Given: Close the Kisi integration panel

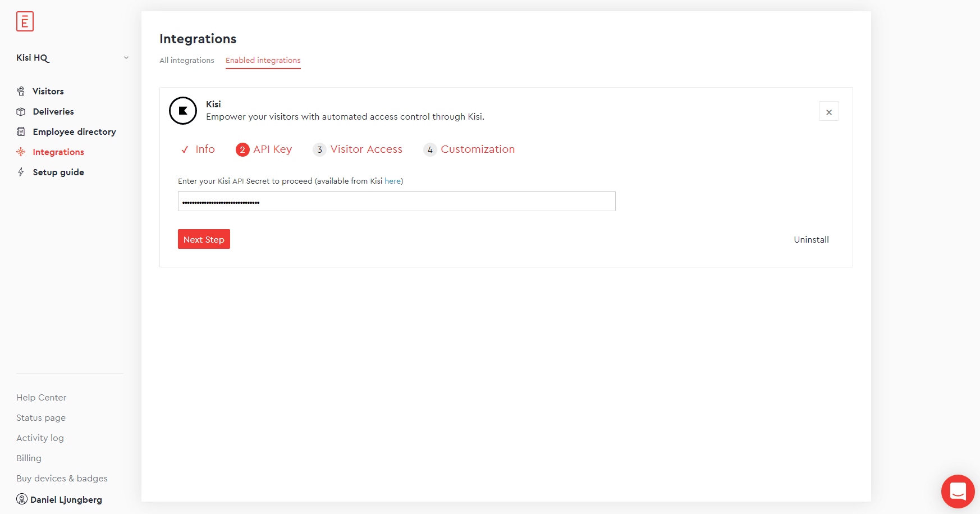Looking at the screenshot, I should click(x=829, y=111).
